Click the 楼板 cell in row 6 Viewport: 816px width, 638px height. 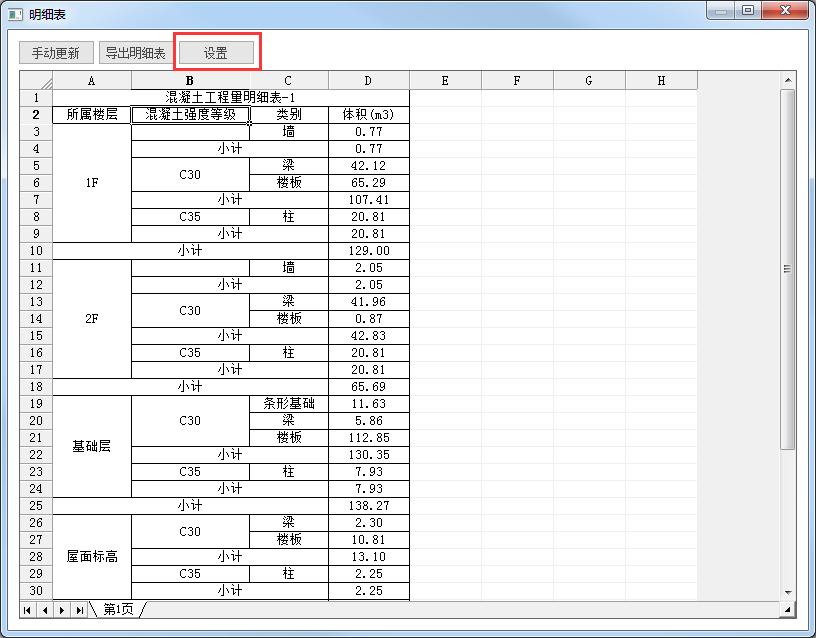(x=289, y=183)
